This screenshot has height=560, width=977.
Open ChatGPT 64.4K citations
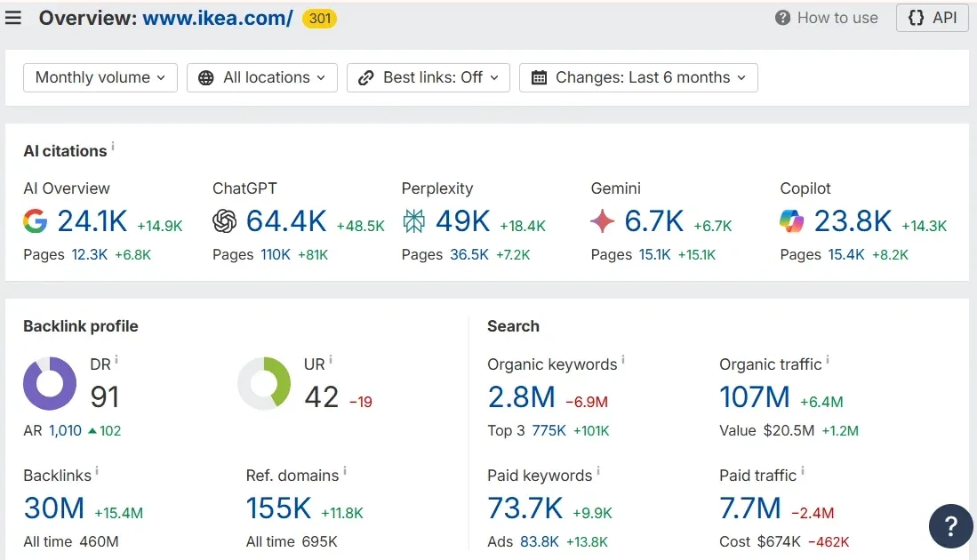tap(286, 221)
